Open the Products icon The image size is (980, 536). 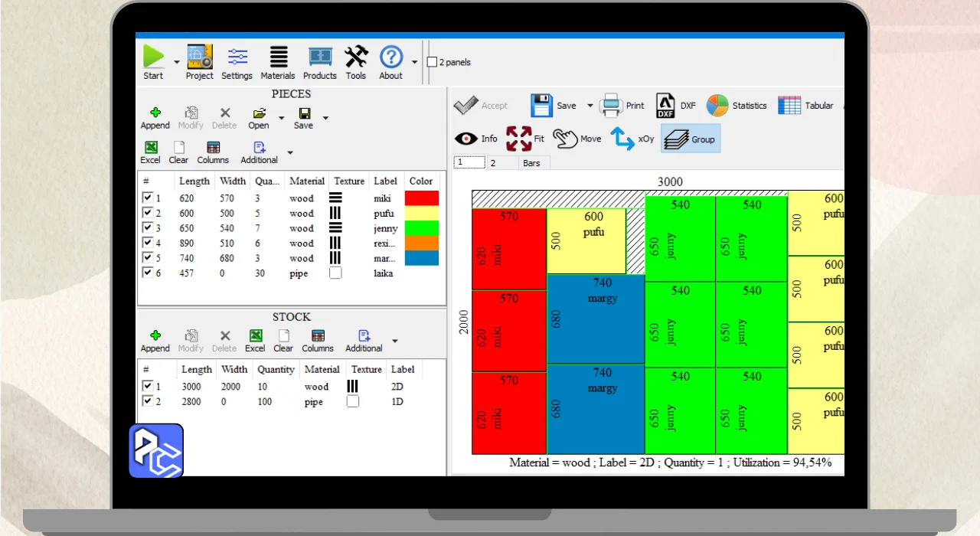point(320,57)
